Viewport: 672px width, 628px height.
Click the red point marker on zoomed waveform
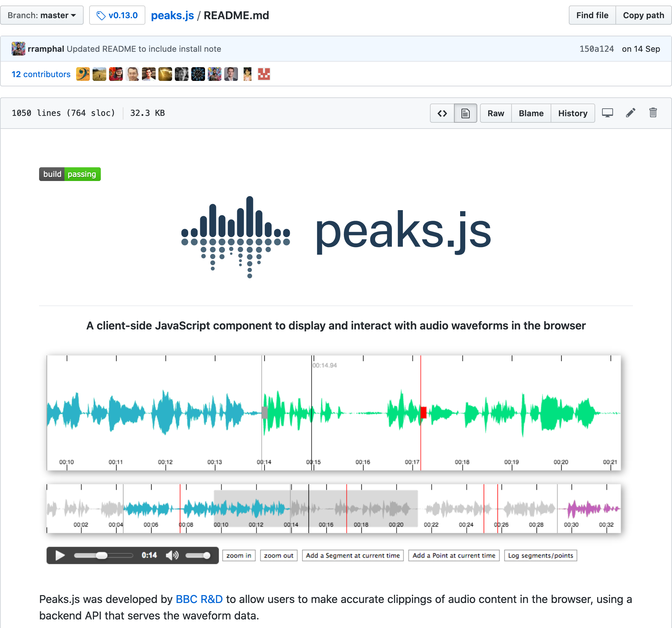423,412
